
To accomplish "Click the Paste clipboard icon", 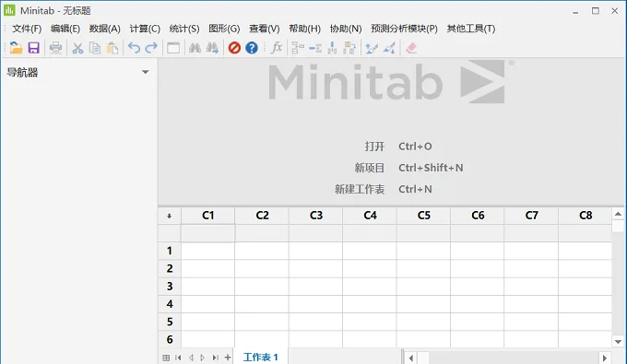I will click(x=112, y=48).
